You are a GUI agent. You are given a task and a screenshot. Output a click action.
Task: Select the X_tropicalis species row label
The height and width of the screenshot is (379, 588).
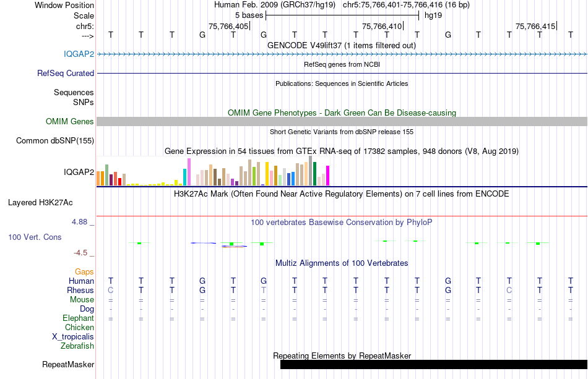click(73, 337)
